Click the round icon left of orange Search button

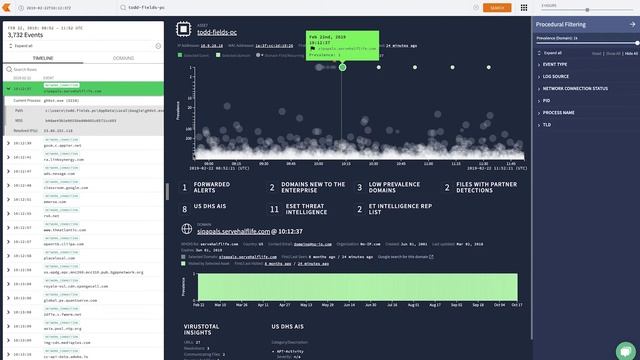click(x=476, y=7)
